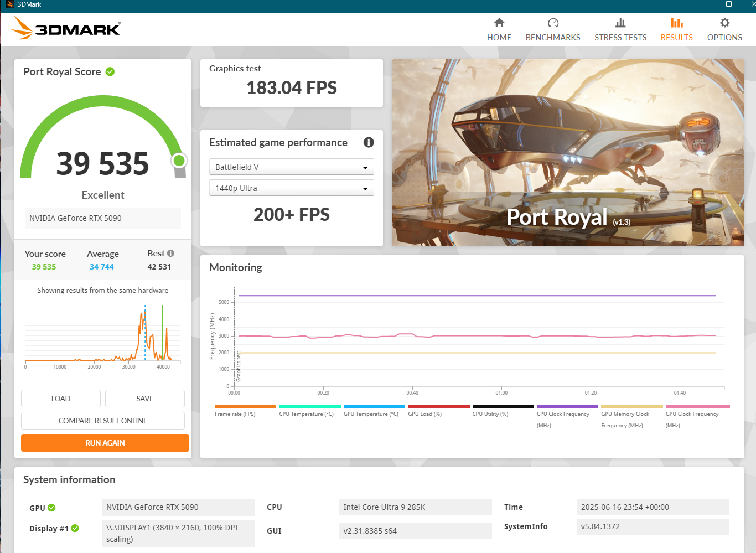Toggle the GPU Temperature legend color bar
The height and width of the screenshot is (553, 756).
(374, 406)
